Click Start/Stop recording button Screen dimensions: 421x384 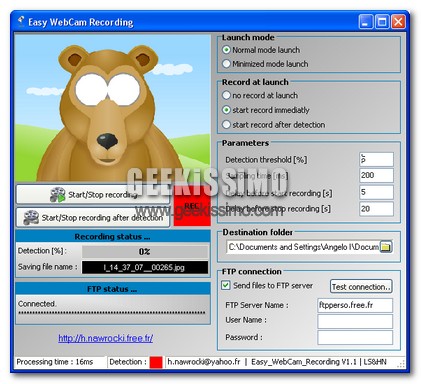click(94, 194)
